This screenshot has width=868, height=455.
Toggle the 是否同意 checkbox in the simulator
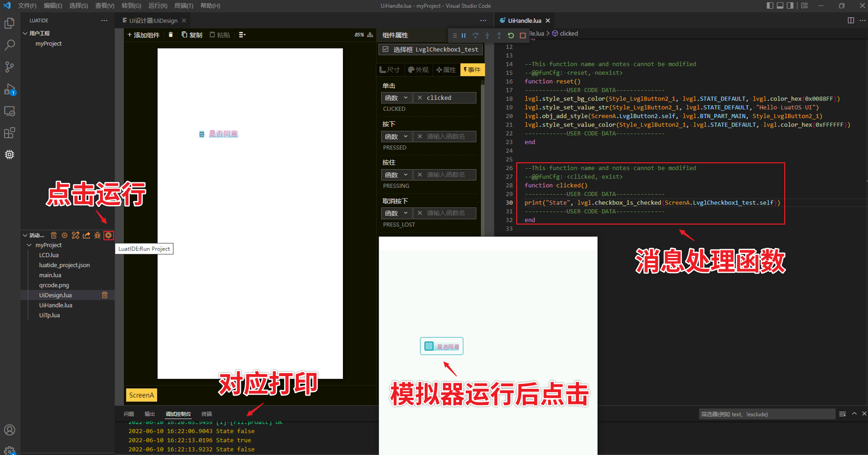tap(429, 346)
